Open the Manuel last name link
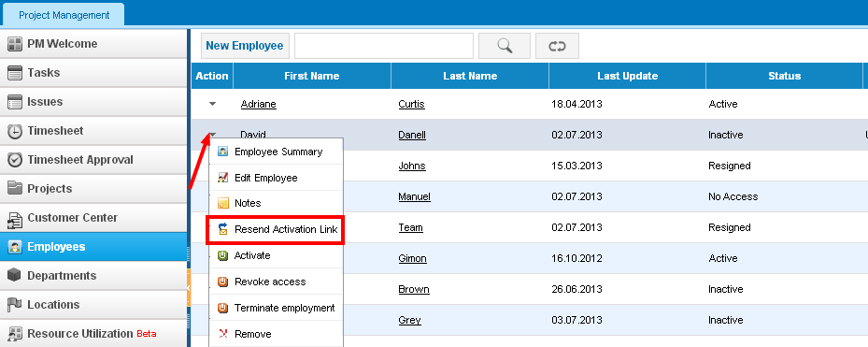Screen dimensions: 868x347 click(x=415, y=196)
